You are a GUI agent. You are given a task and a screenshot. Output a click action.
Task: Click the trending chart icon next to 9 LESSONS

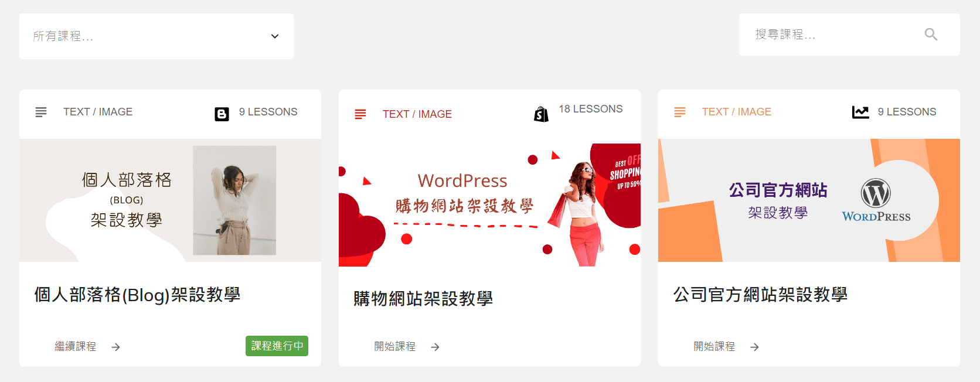(x=860, y=112)
